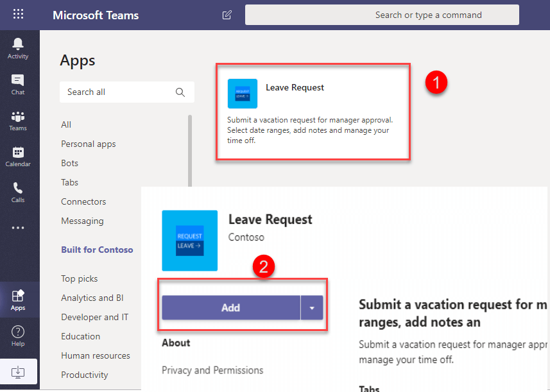Click the download desktop app icon
The image size is (550, 392).
click(18, 371)
